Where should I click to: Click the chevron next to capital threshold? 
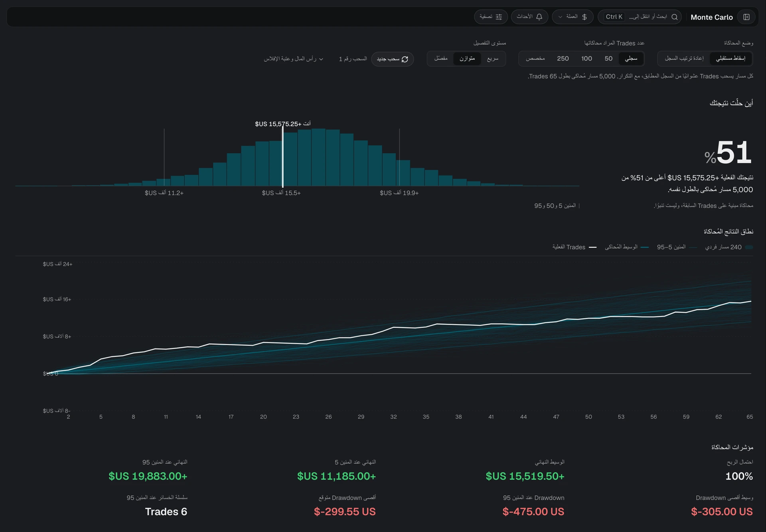tap(321, 59)
